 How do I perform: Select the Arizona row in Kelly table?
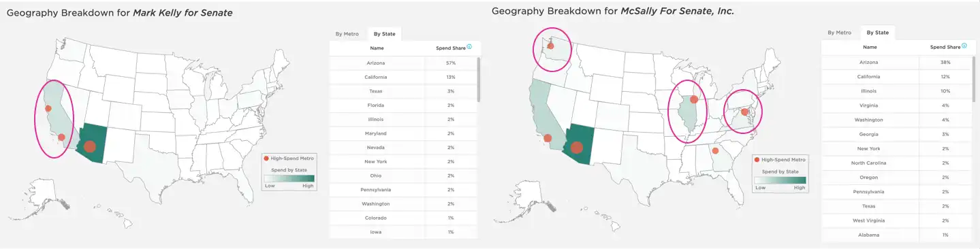pos(403,63)
